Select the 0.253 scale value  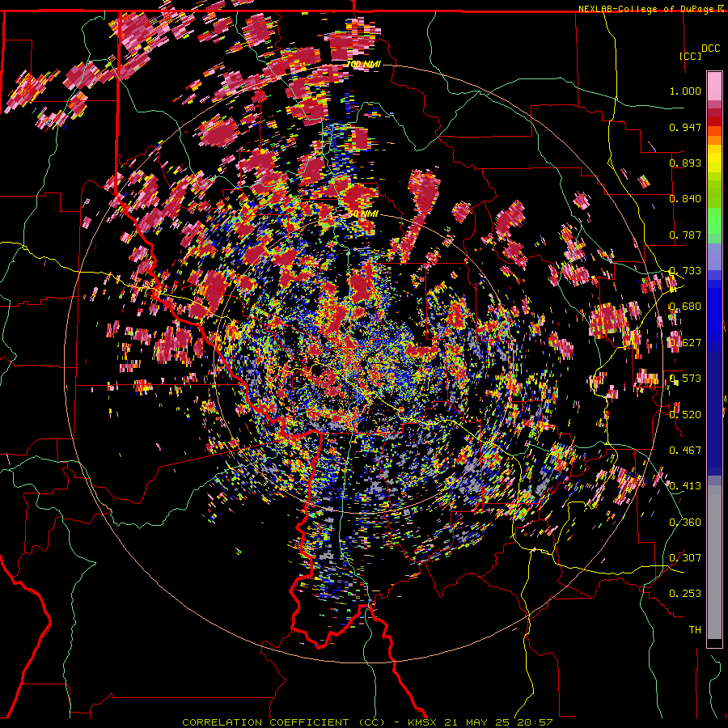[x=685, y=594]
